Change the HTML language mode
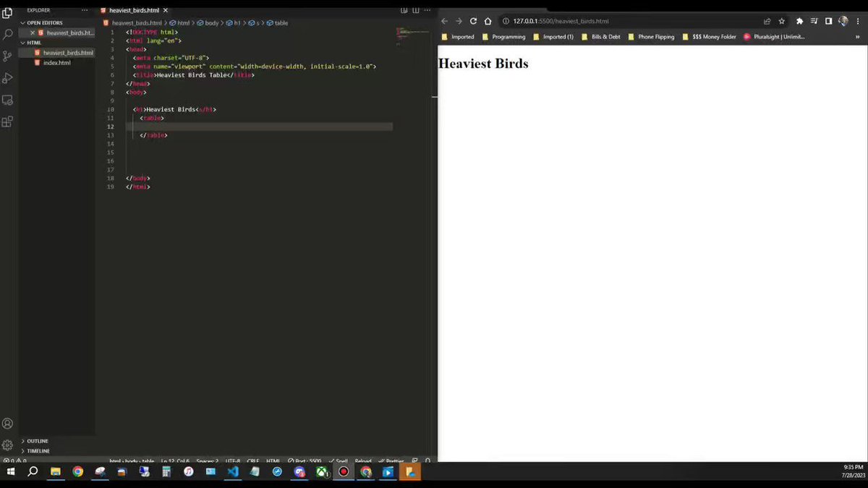Screen dimensions: 868x488 [273, 461]
